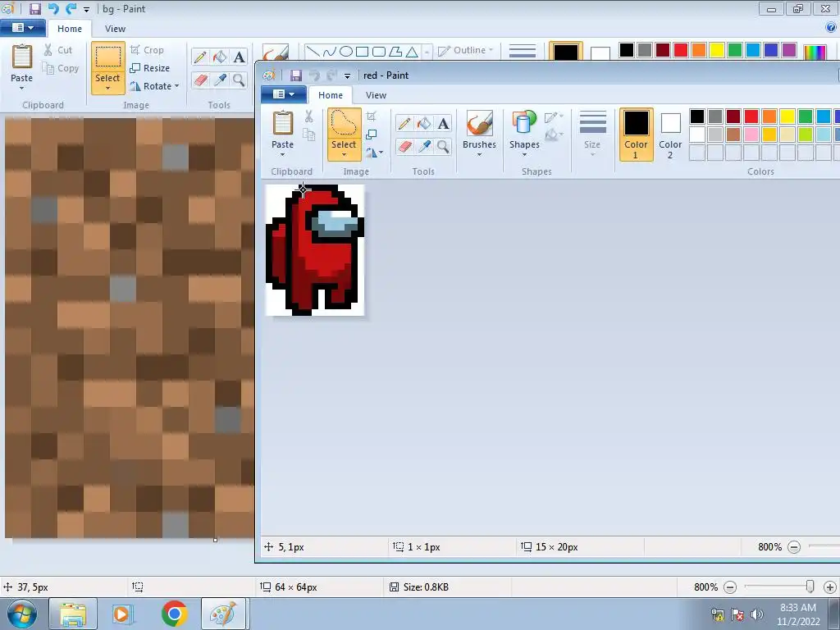The width and height of the screenshot is (840, 630).
Task: Click the Copy icon in red Paint window
Action: (308, 135)
